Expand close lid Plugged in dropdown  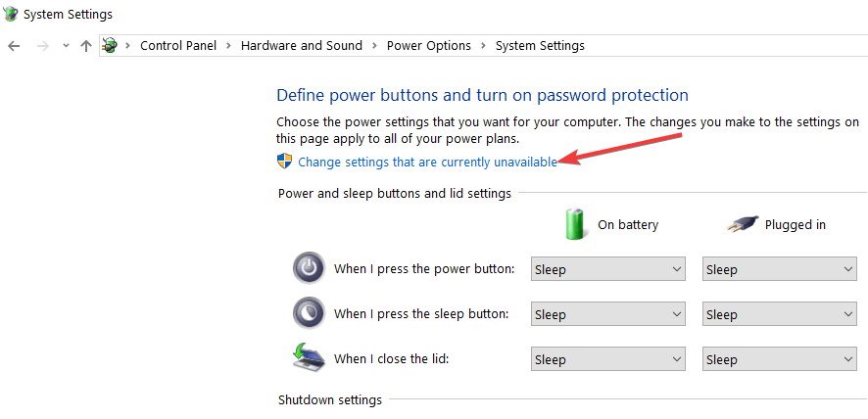pyautogui.click(x=780, y=358)
